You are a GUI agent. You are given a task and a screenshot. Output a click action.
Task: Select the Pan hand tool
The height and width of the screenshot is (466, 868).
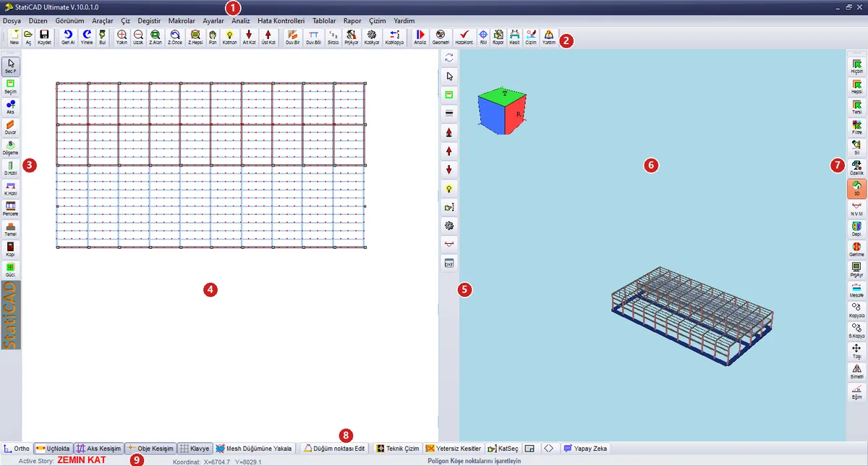[x=212, y=38]
